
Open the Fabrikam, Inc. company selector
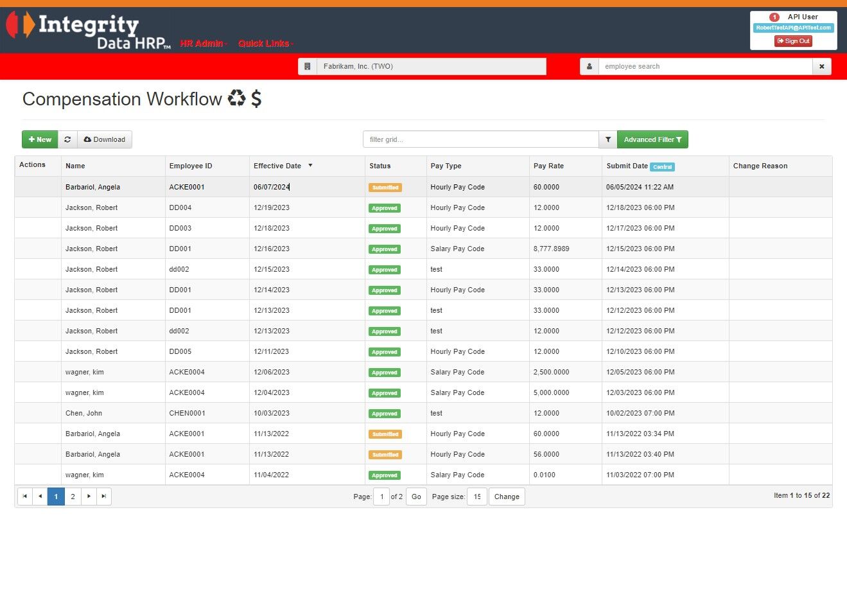tap(422, 66)
